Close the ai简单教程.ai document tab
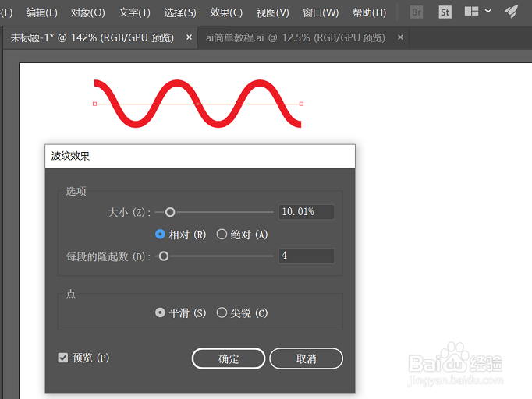 click(400, 37)
